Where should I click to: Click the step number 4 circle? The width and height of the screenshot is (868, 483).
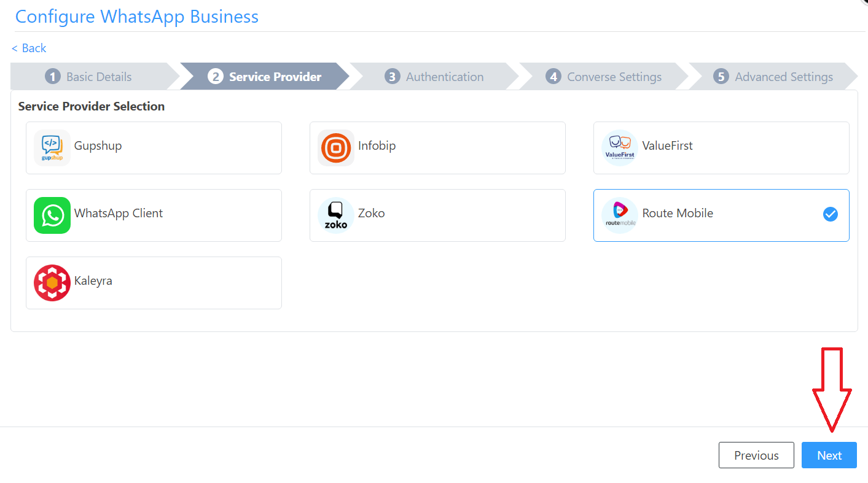click(553, 77)
